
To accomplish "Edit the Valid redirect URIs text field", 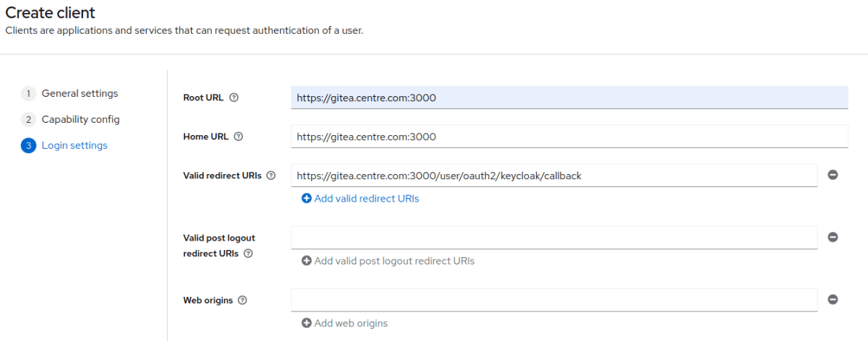I will (554, 176).
